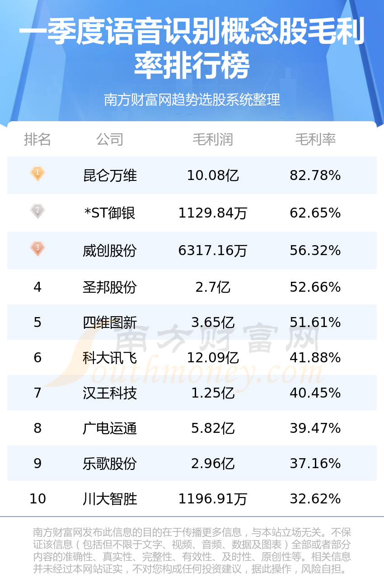Select 汉王科技 in the ranking list
The image size is (384, 588).
point(110,393)
